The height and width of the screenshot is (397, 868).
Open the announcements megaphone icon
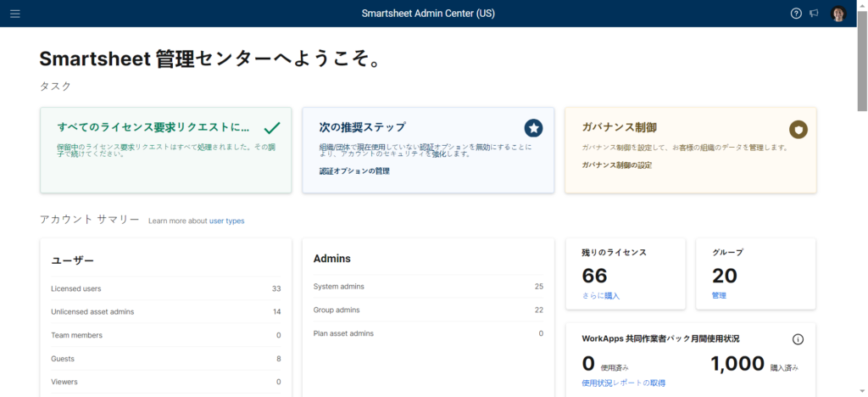click(x=814, y=14)
